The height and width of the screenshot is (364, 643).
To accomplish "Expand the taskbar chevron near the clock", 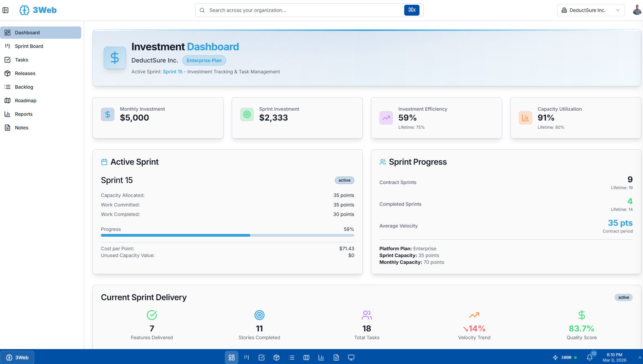I will tap(640, 358).
